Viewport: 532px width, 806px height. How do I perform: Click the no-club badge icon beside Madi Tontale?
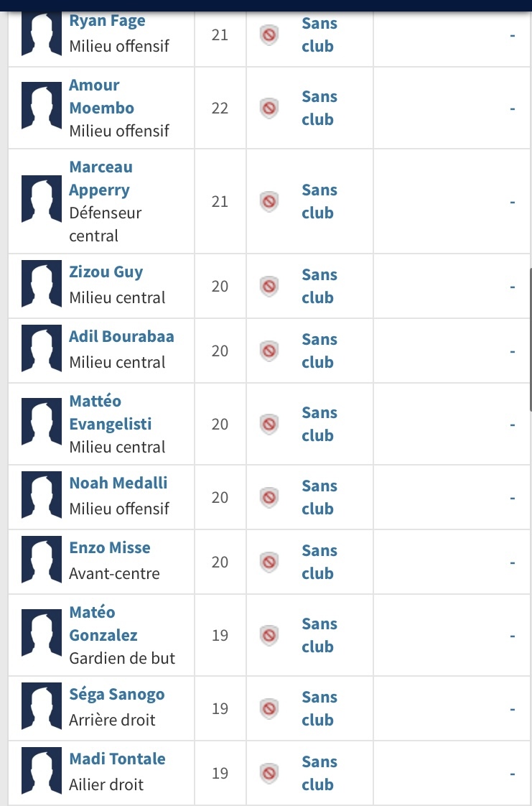[x=269, y=774]
